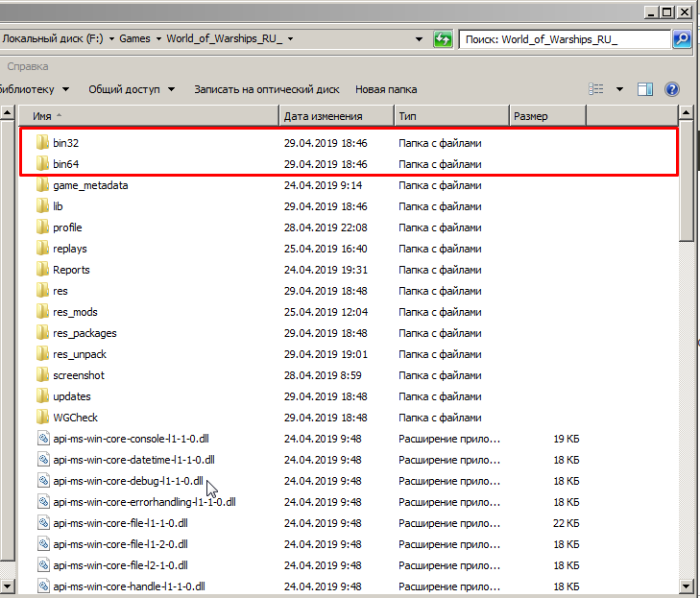Click the date 25.04.2019 16:40
This screenshot has width=700, height=598.
(x=326, y=249)
